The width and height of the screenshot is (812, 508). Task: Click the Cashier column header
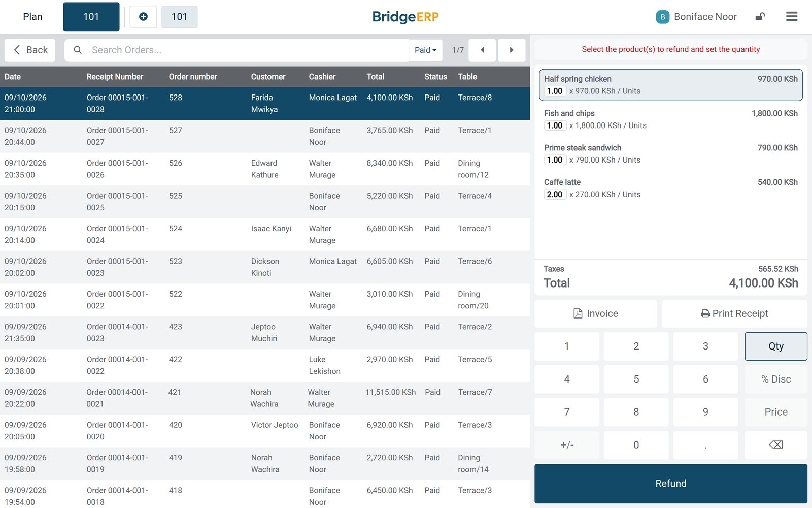pos(322,77)
